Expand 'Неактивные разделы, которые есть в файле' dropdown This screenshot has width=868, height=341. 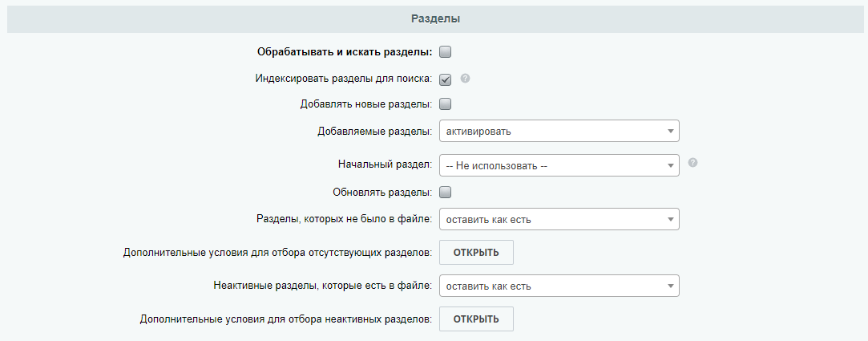click(x=559, y=286)
